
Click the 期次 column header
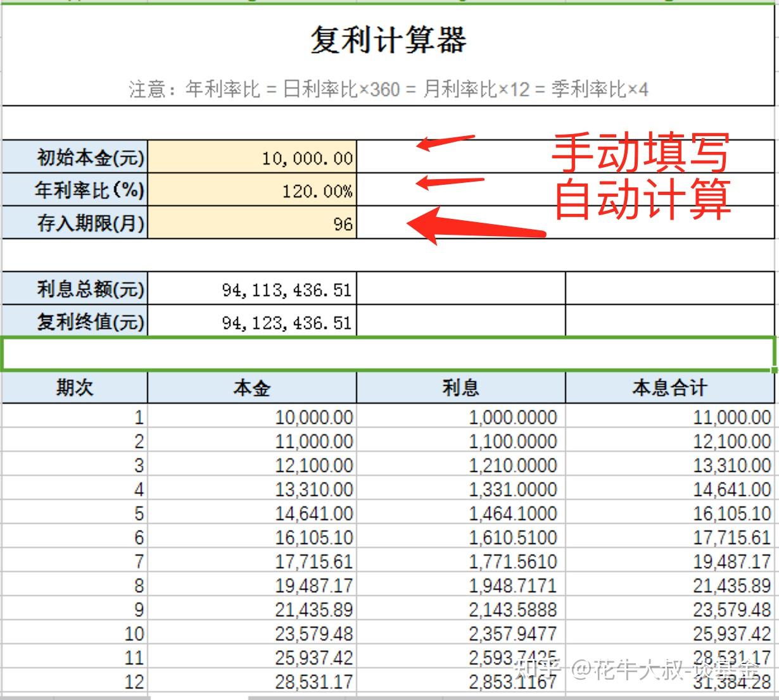(73, 387)
